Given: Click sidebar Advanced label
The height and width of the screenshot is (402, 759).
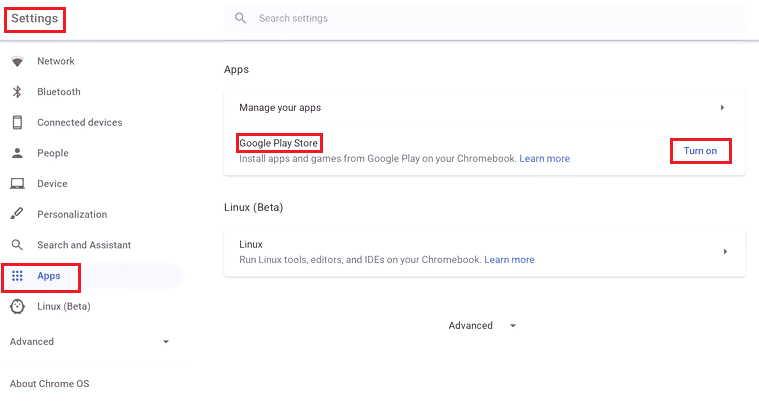Looking at the screenshot, I should pos(31,341).
